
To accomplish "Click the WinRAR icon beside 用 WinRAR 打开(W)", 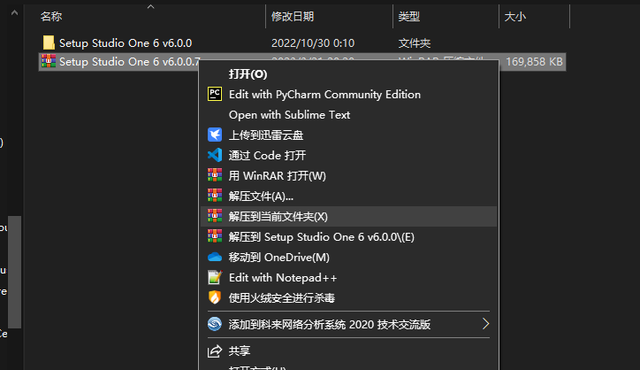I will [x=215, y=175].
